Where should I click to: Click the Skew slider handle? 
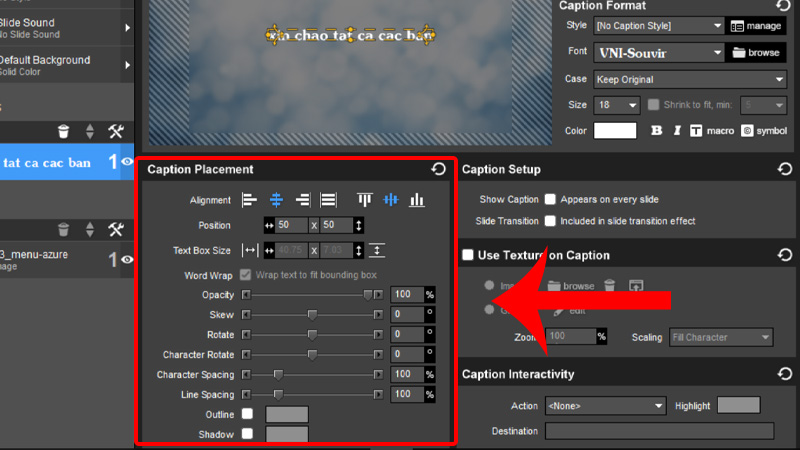tap(312, 315)
